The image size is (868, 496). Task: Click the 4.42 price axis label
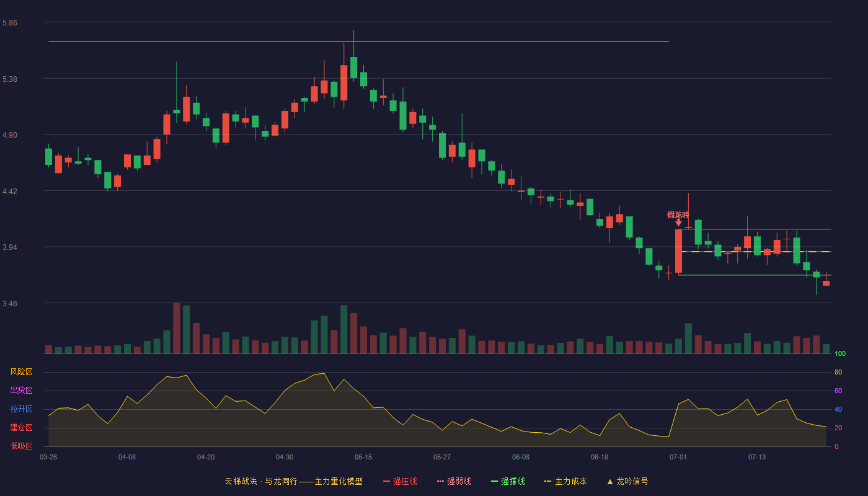tap(10, 192)
